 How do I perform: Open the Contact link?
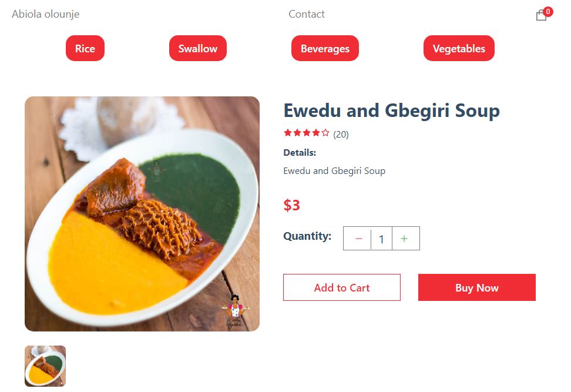pos(307,14)
